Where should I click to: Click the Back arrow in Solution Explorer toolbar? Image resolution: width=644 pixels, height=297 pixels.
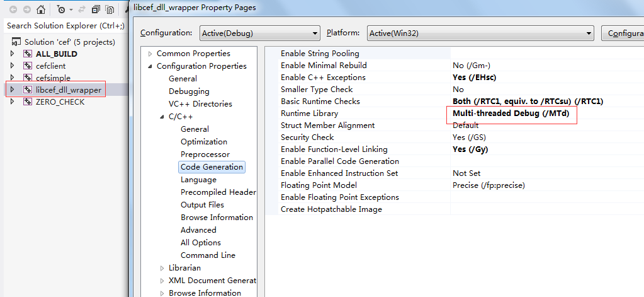(13, 9)
